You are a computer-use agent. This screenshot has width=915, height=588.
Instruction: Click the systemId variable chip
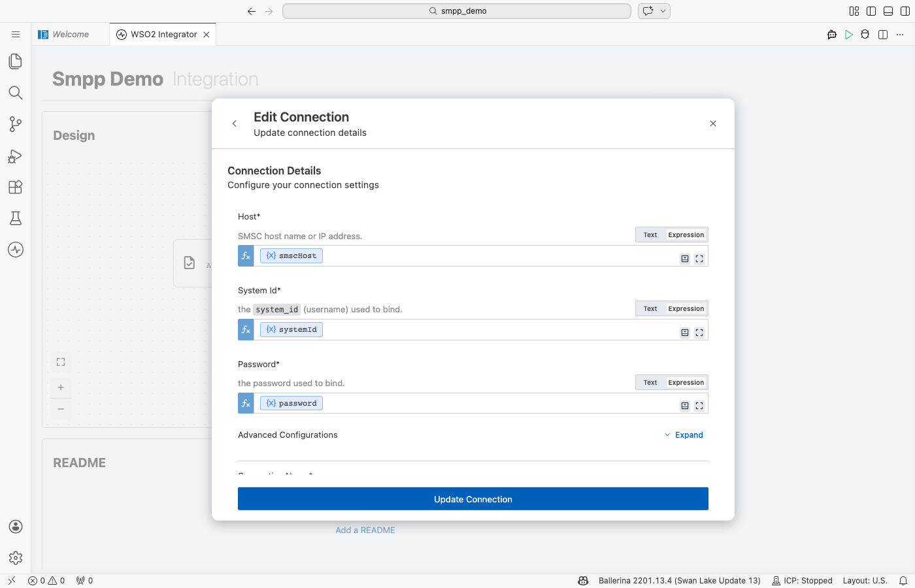291,330
